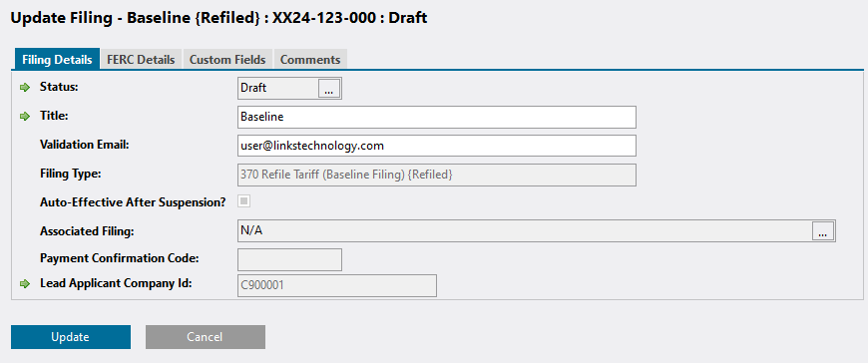
Task: Open the FERC Details tab
Action: click(141, 59)
